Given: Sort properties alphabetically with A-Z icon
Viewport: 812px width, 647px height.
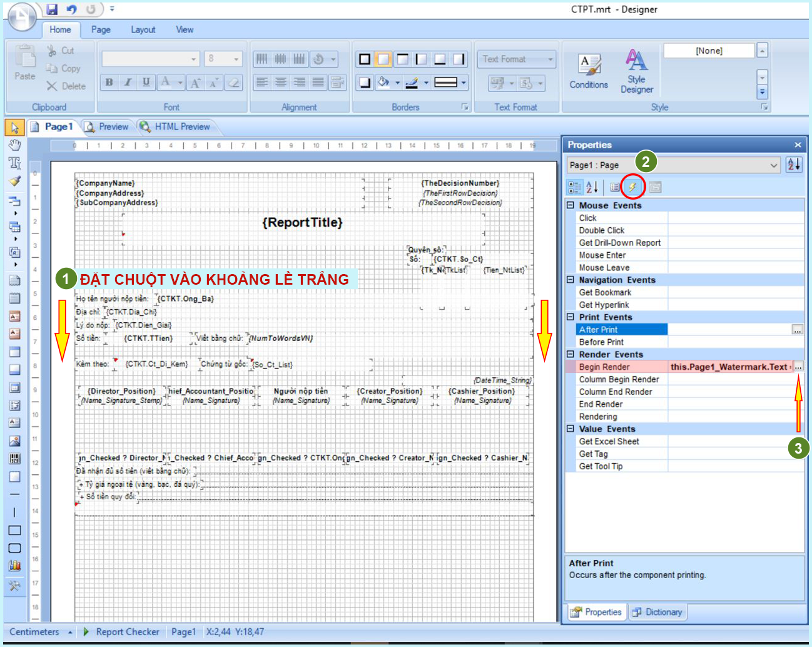Looking at the screenshot, I should click(592, 186).
